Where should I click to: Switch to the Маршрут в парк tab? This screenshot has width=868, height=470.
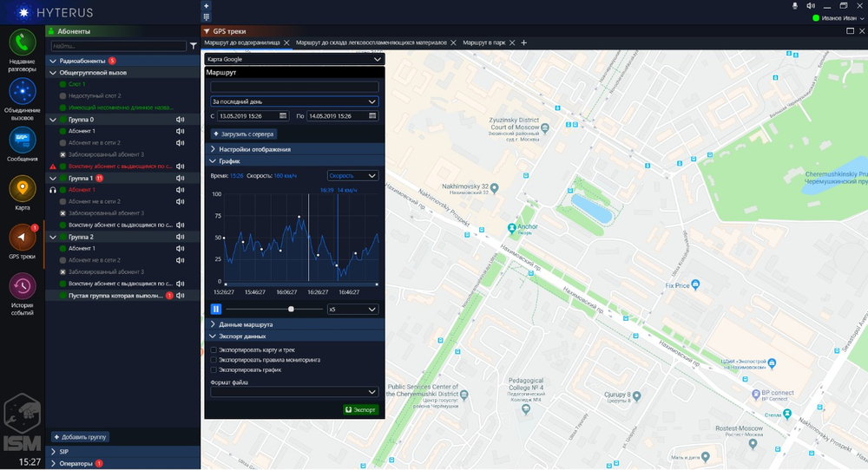tap(483, 42)
